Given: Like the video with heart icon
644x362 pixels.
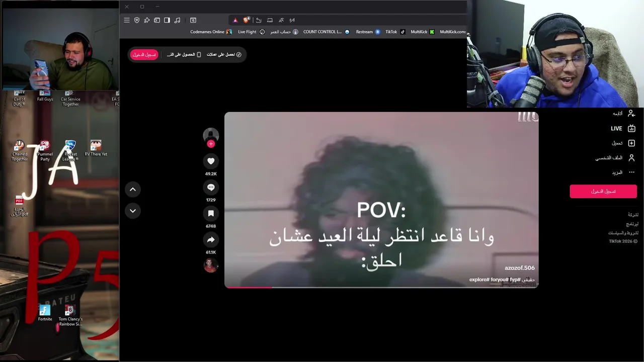Looking at the screenshot, I should tap(211, 161).
